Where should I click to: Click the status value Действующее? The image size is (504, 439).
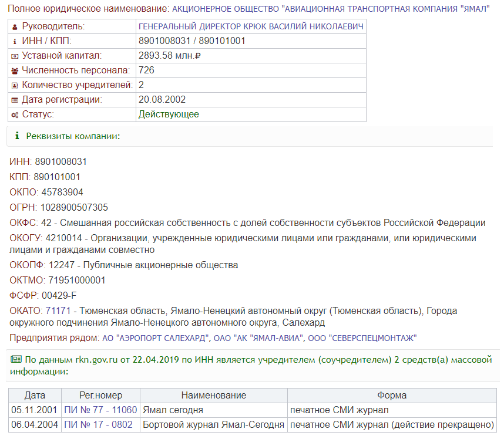(x=169, y=114)
